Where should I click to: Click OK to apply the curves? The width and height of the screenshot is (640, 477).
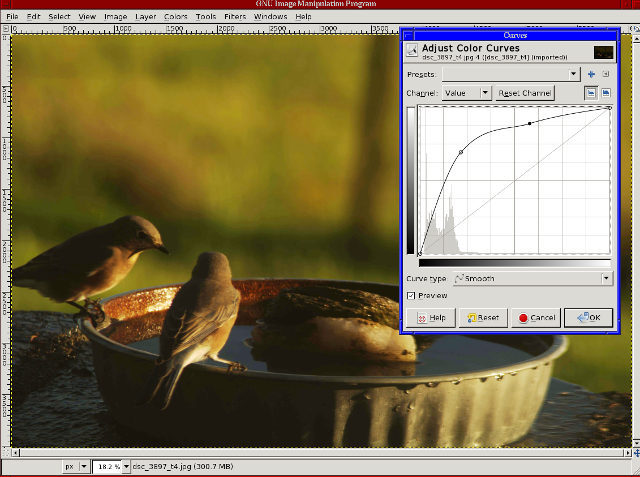[x=588, y=317]
